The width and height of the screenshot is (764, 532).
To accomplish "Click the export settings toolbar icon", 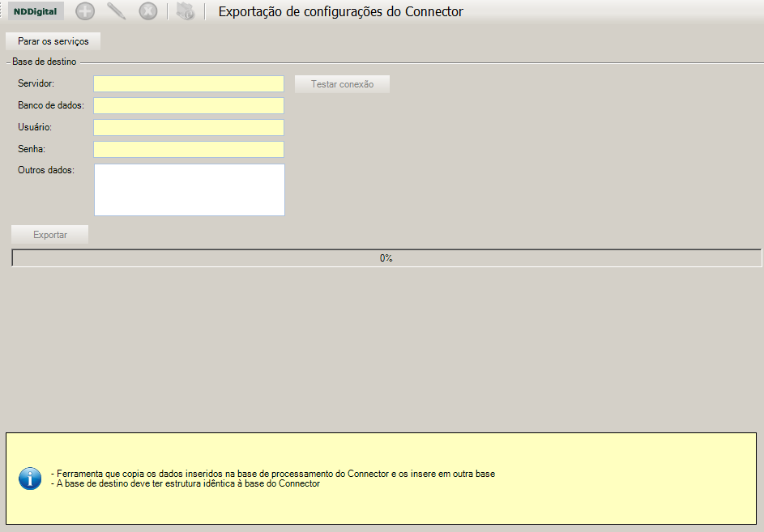I will coord(186,11).
